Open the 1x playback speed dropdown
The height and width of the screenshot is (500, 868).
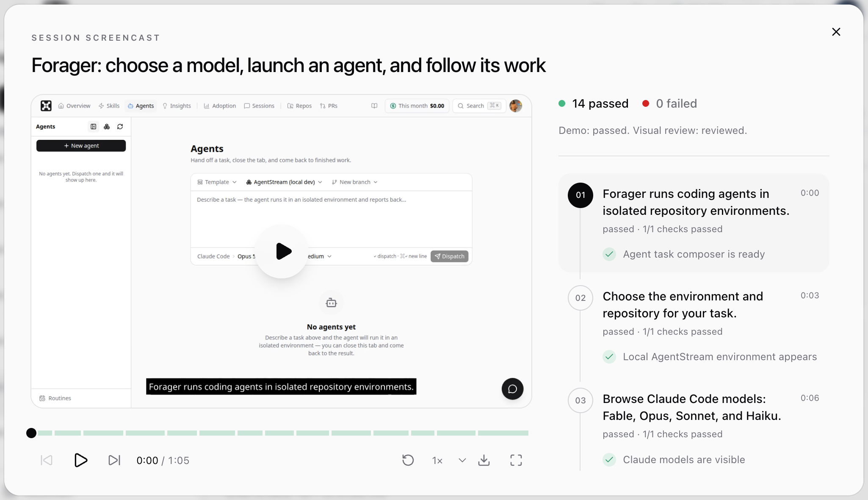[449, 460]
